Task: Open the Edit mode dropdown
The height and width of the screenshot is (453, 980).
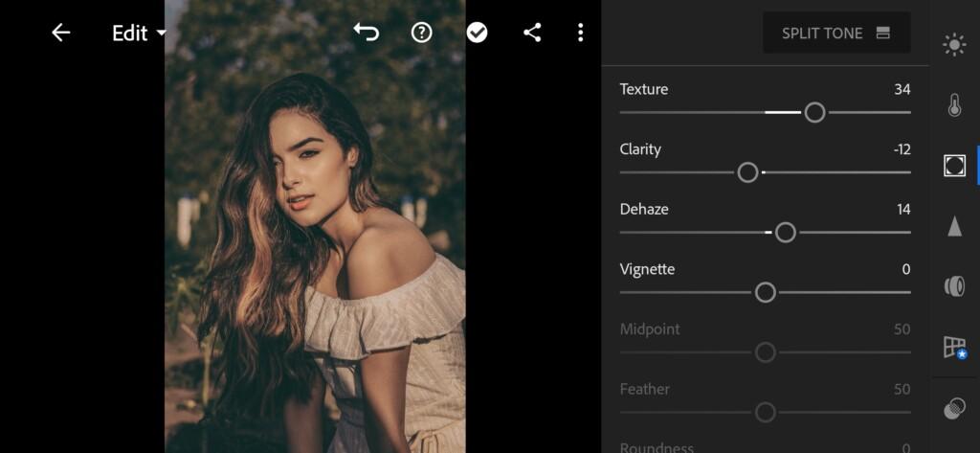Action: click(140, 34)
